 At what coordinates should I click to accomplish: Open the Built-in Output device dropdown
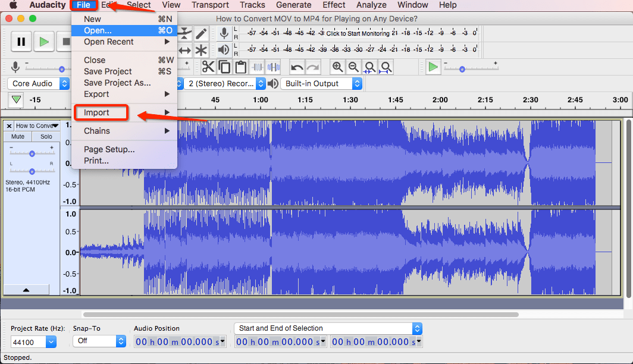coord(321,83)
